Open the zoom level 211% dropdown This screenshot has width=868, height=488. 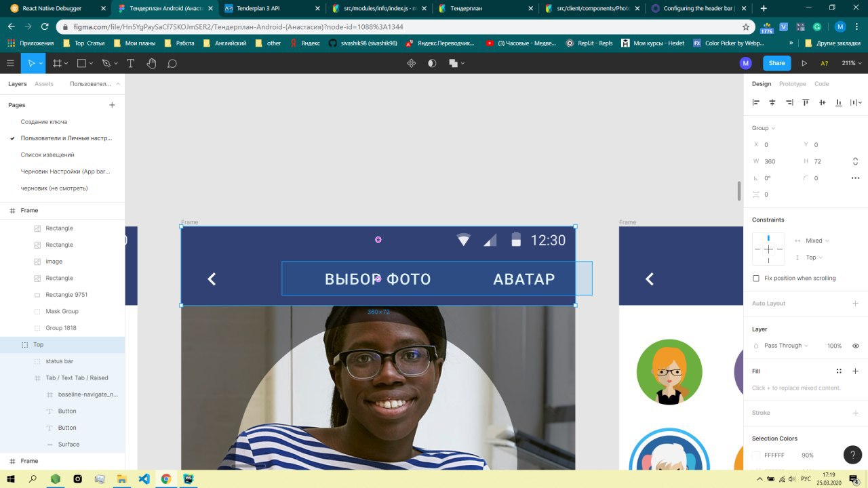852,63
